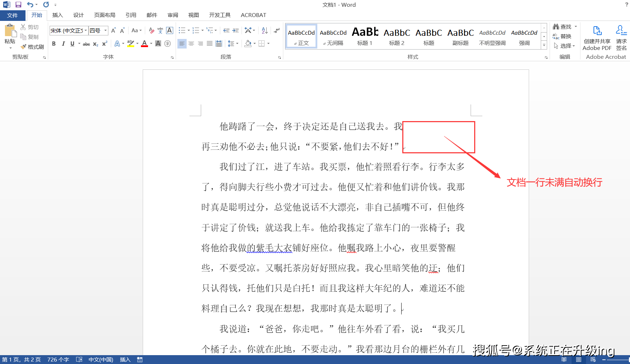Justify the paragraph text

(x=210, y=44)
